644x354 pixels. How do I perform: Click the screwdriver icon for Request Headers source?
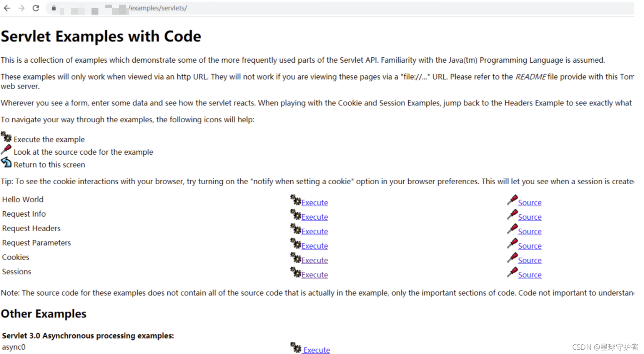pos(513,229)
